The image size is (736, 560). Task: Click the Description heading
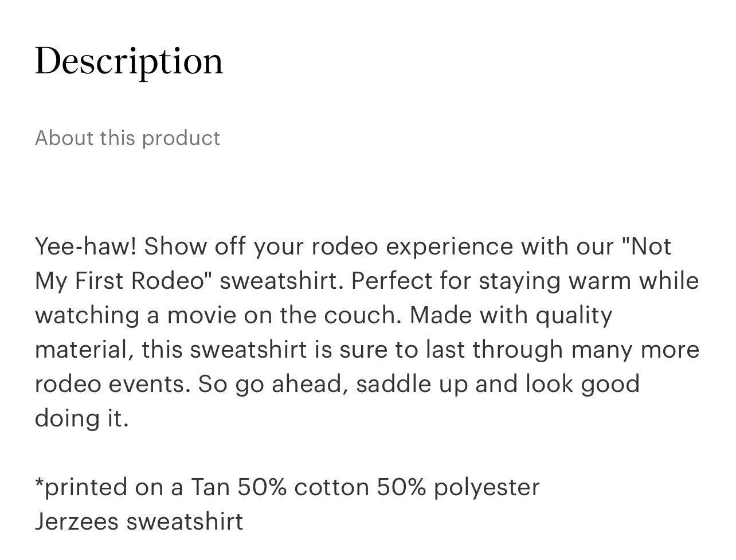point(129,61)
